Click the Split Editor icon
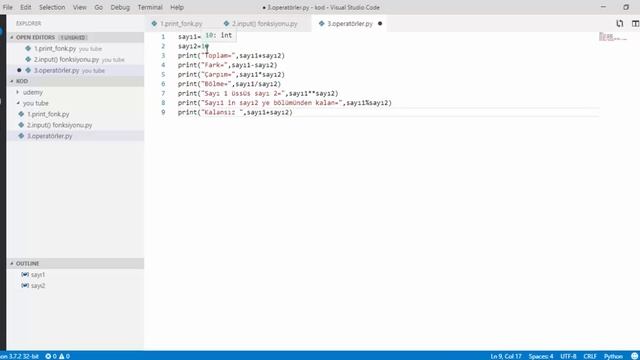Viewport: 640px width, 360px height. 635,24
